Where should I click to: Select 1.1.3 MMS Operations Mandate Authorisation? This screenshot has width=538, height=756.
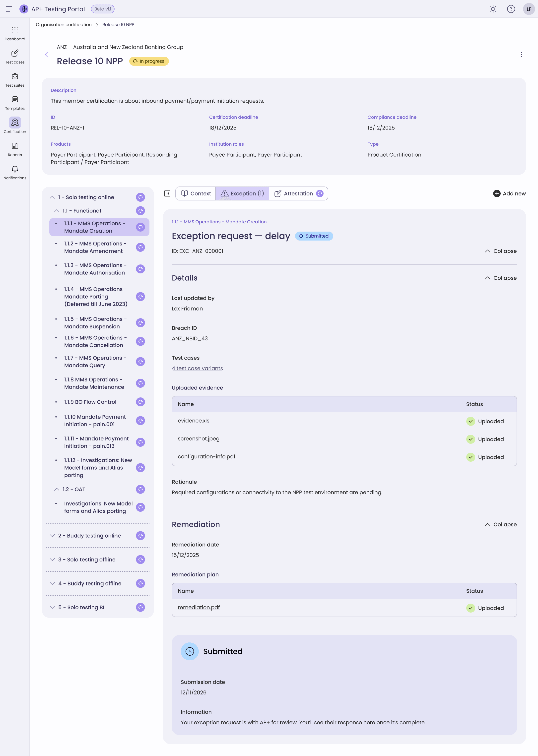(x=99, y=269)
